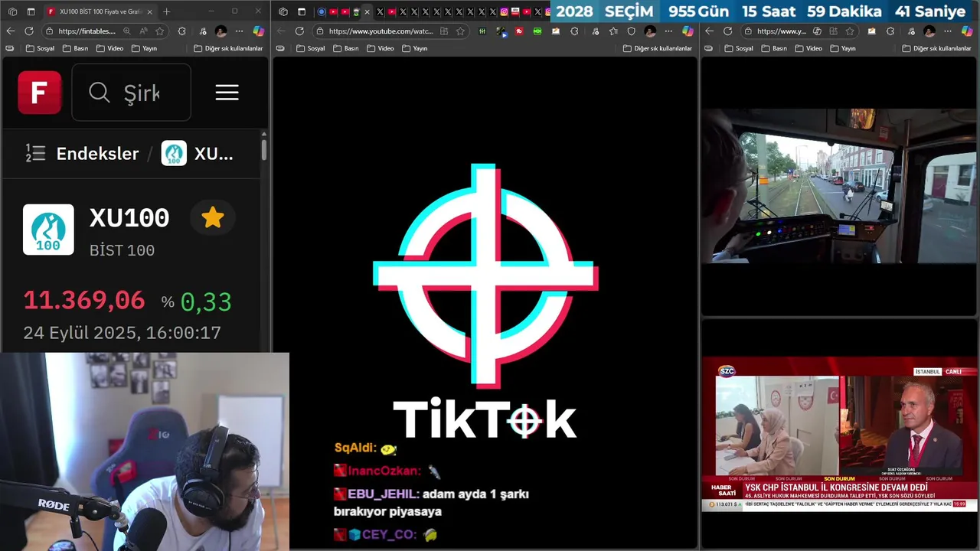Open Yayın bookmark folder in Fintables window

(x=144, y=48)
